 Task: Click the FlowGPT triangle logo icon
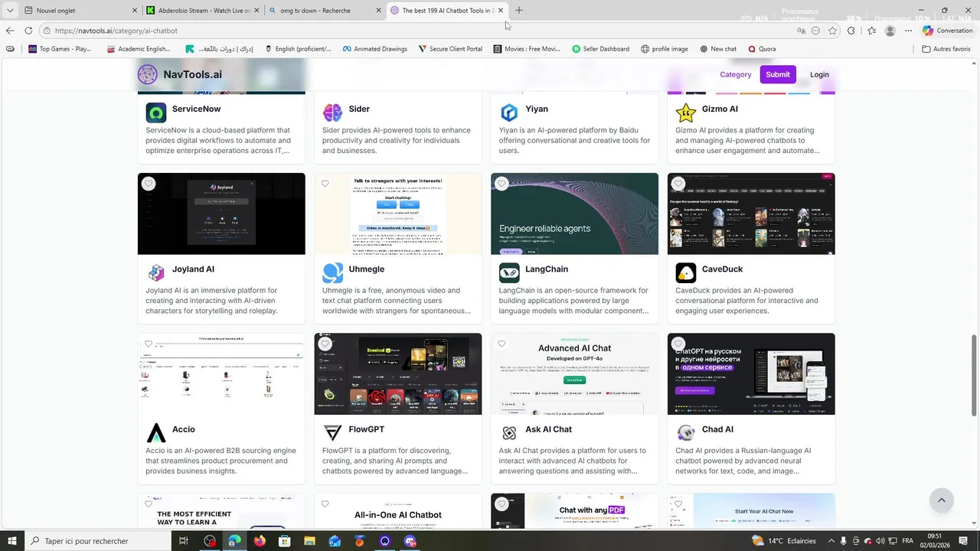coord(333,433)
